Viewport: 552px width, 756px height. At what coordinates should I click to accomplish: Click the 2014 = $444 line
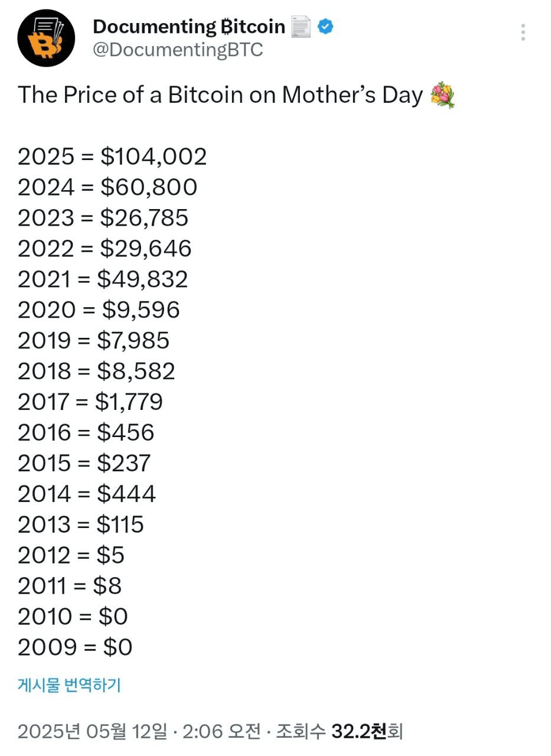[x=87, y=494]
